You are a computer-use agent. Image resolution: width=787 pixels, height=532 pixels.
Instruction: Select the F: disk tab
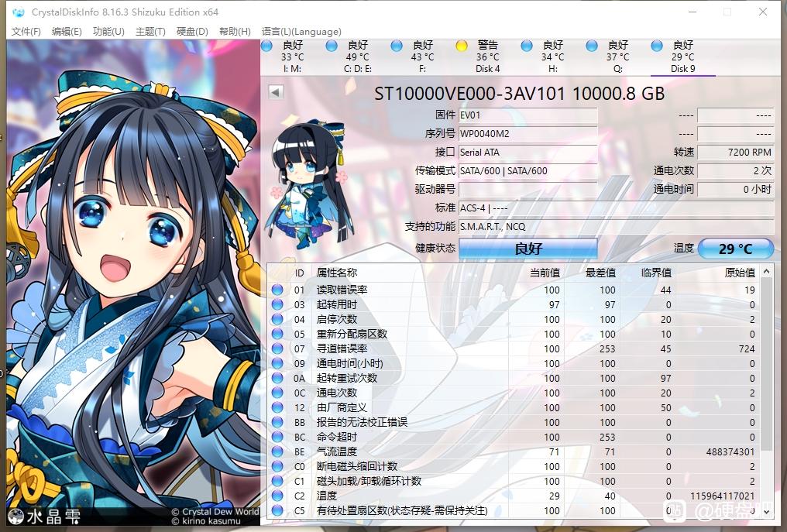(x=422, y=57)
